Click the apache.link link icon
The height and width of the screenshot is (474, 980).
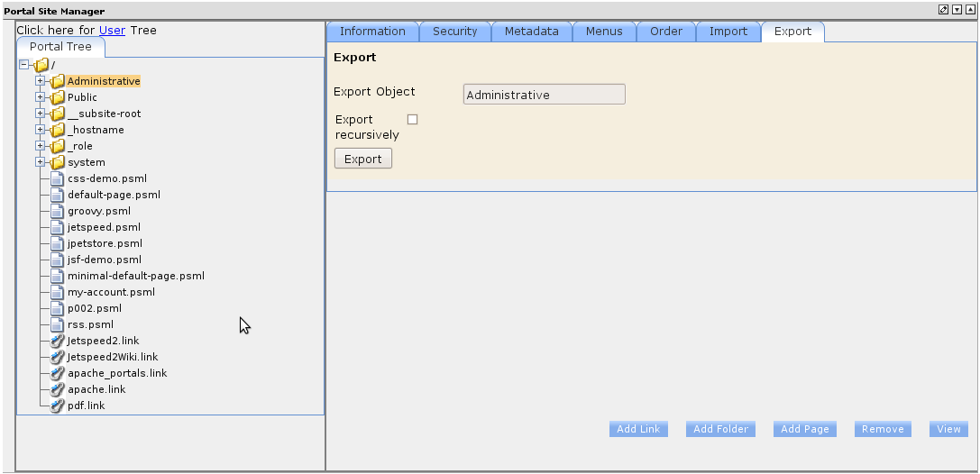click(58, 389)
